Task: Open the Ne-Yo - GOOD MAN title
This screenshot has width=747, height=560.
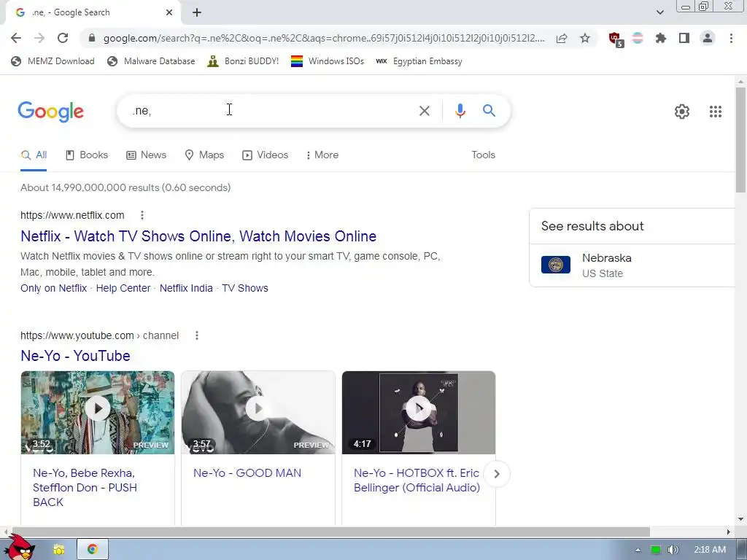Action: pos(247,473)
